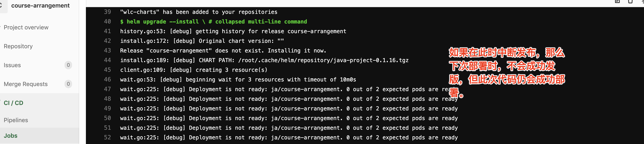Click log line number 39
Screen dimensions: 644x144
[107, 12]
